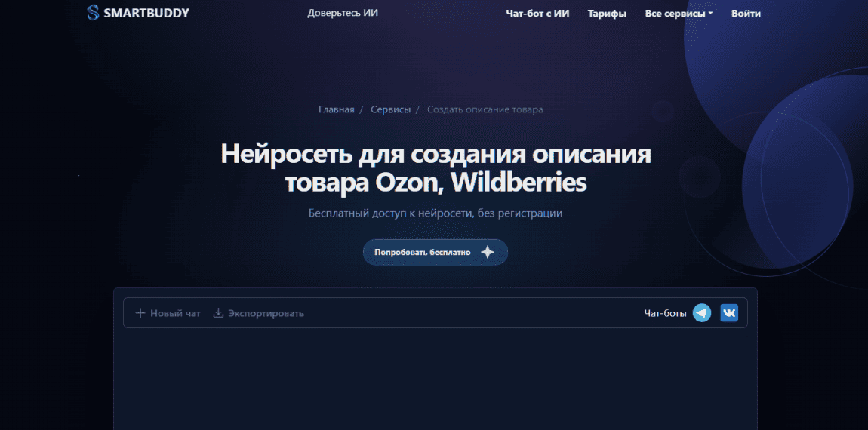Viewport: 868px width, 430px height.
Task: Expand the Все сервисы dropdown
Action: pos(679,14)
